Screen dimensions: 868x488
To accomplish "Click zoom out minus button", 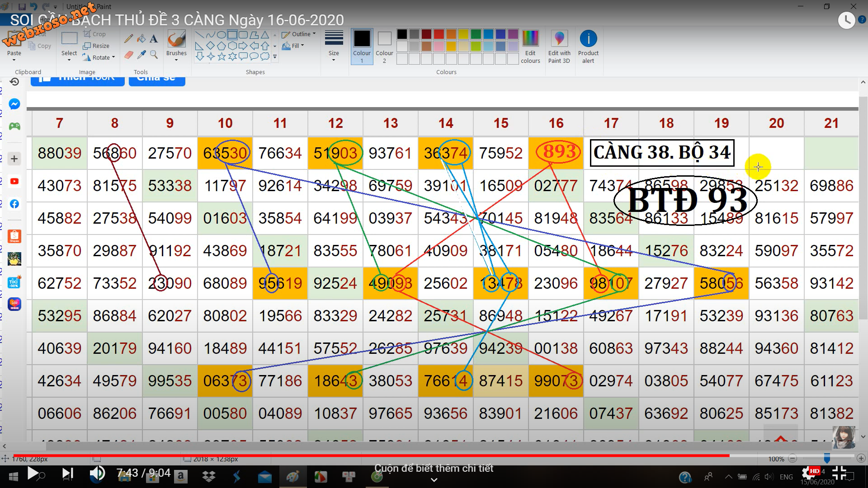I will 793,459.
